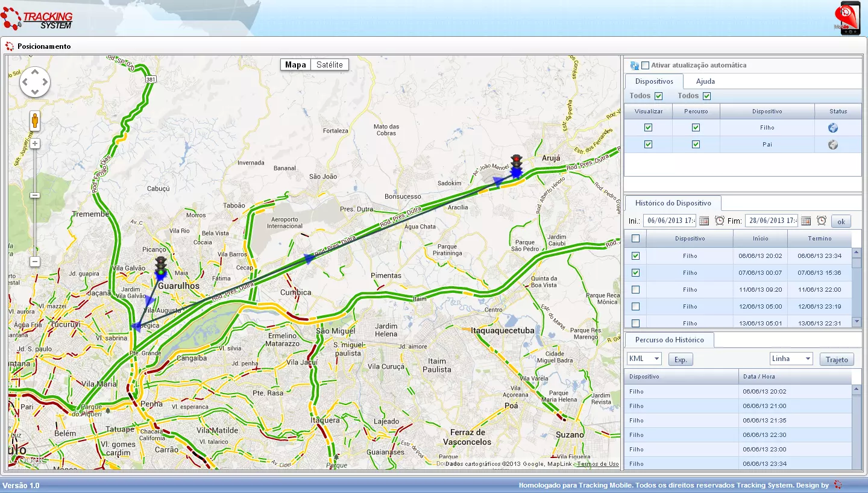Screen dimensions: 868x493
Task: Pan the map up with the navigation control
Action: (35, 73)
